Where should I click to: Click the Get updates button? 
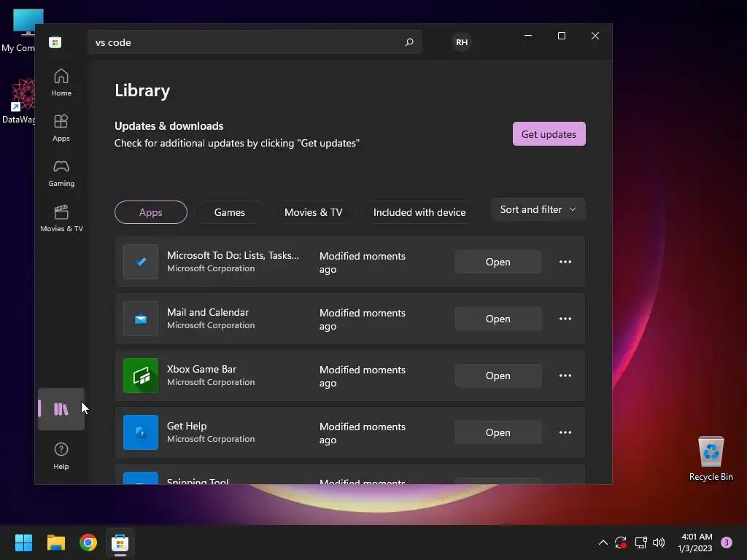549,134
